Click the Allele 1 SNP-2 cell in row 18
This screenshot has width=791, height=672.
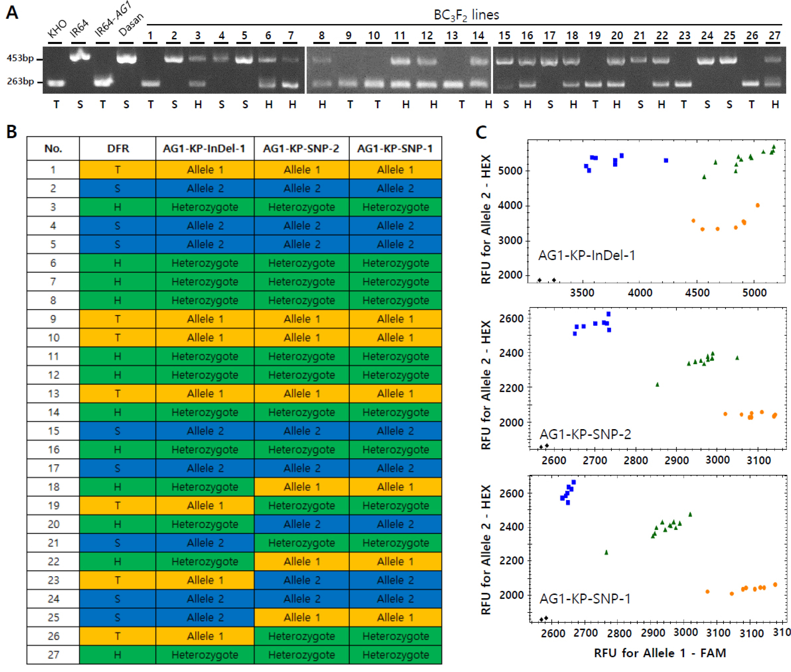click(301, 487)
